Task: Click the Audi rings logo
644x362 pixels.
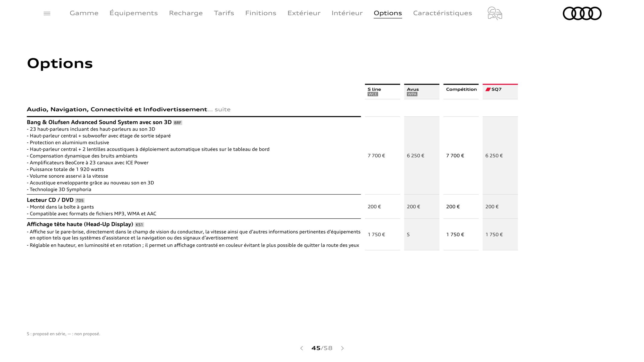Action: (582, 13)
